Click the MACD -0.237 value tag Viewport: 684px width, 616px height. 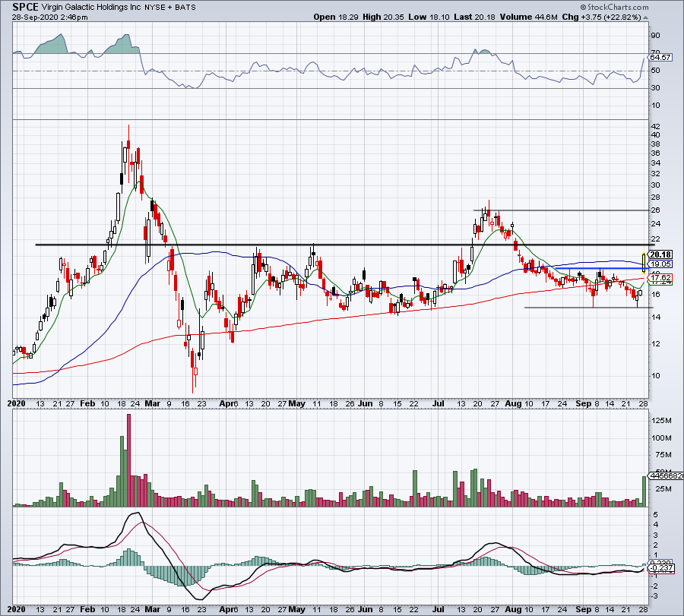(x=662, y=568)
